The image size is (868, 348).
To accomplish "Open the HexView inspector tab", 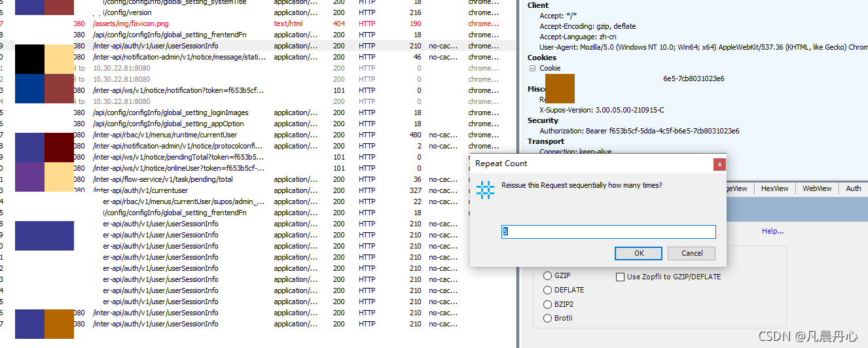I will [774, 188].
